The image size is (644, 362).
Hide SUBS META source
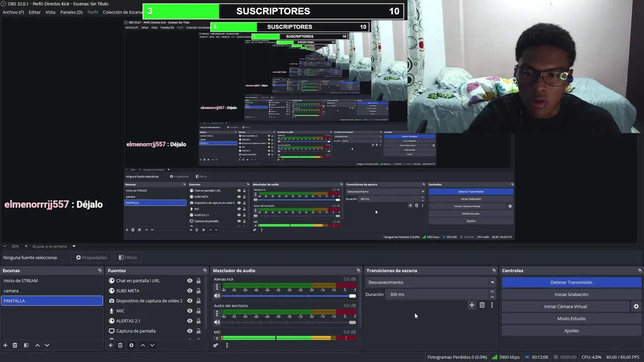click(x=190, y=291)
